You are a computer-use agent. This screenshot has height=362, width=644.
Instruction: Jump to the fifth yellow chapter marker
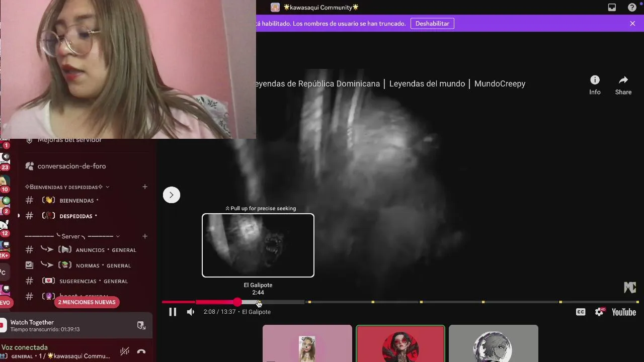[560, 302]
